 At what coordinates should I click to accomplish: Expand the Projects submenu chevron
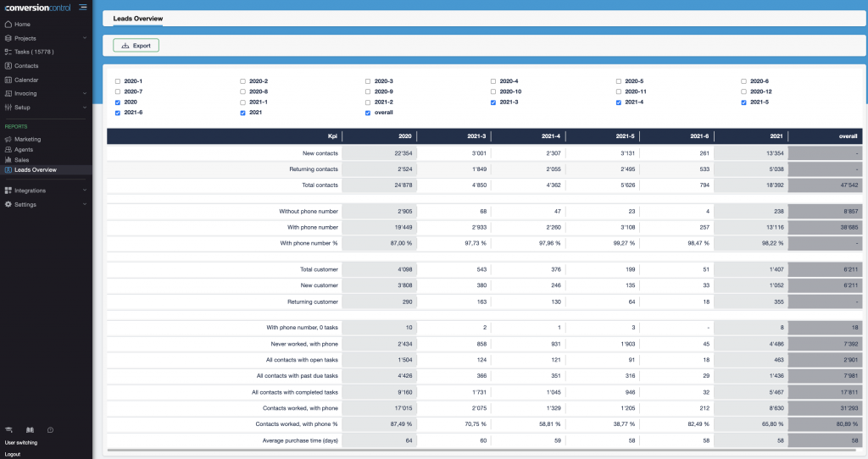click(x=85, y=38)
